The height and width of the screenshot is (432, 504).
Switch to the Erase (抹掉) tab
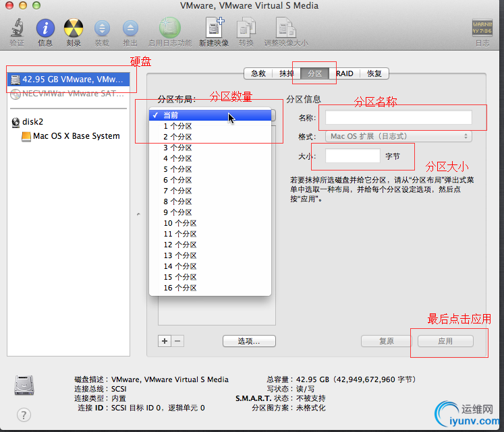pos(286,73)
